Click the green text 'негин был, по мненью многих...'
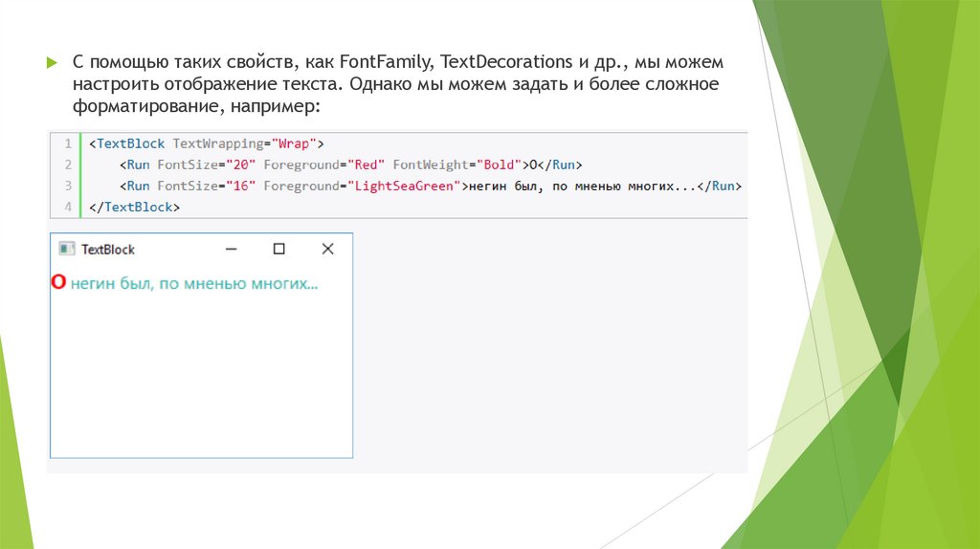980x549 pixels. pyautogui.click(x=194, y=283)
